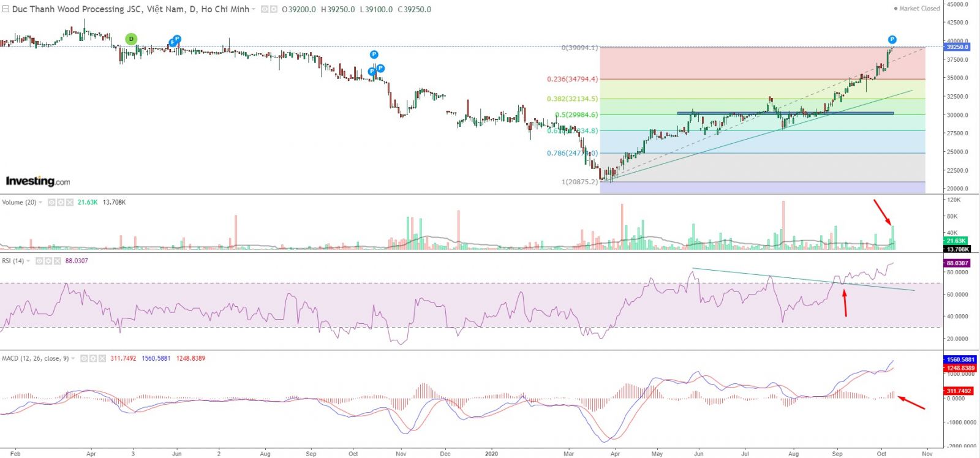Open settings for the Duc Thanh main series
The height and width of the screenshot is (458, 980).
(x=274, y=9)
